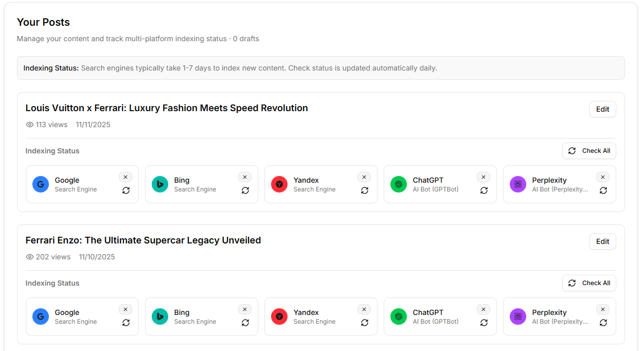Refresh Perplexity status for Ferrari Enzo post
Viewport: 644px width, 351px height.
coord(603,323)
